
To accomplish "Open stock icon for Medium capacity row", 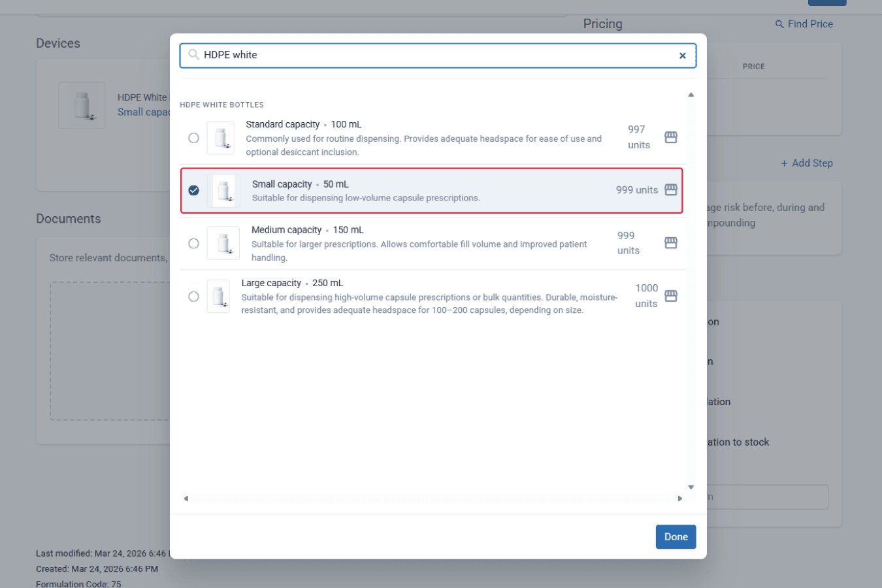I will (x=671, y=243).
